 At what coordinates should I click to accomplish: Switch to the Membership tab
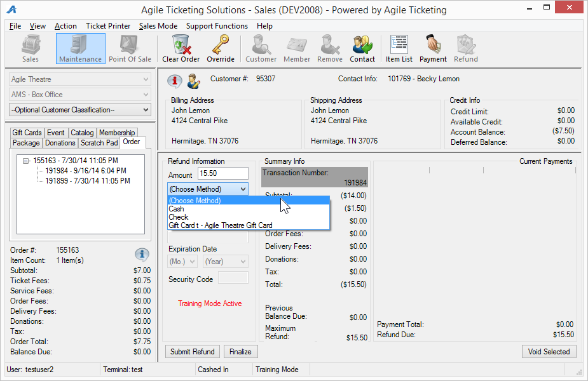117,133
